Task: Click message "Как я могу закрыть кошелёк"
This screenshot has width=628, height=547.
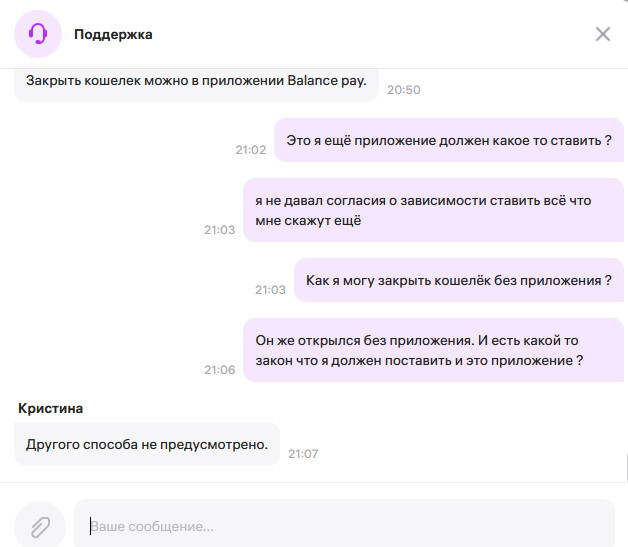Action: (x=458, y=281)
